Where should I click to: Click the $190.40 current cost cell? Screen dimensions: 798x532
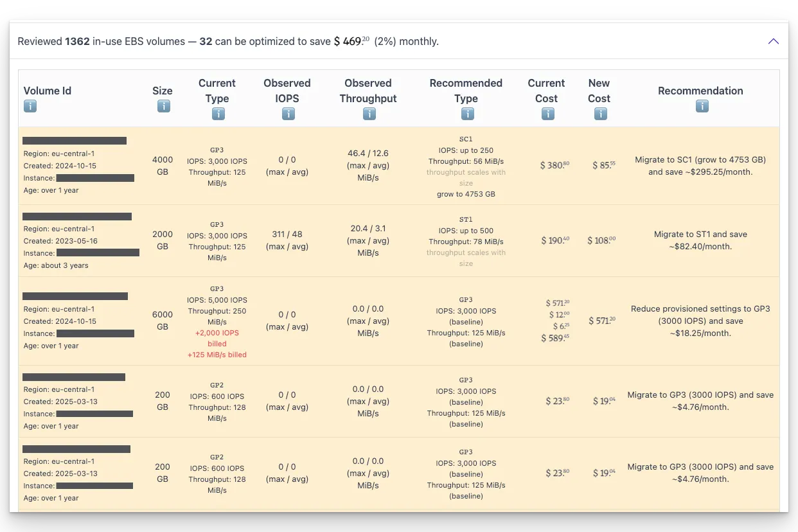click(554, 240)
